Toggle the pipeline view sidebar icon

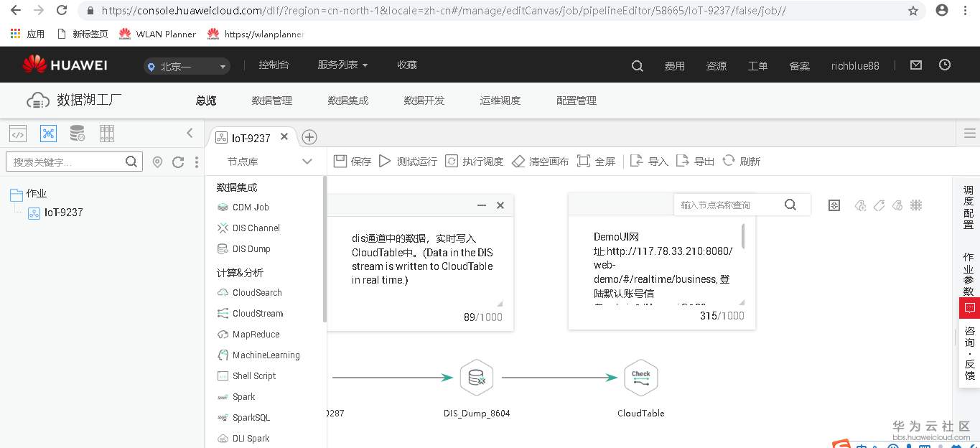click(x=48, y=133)
